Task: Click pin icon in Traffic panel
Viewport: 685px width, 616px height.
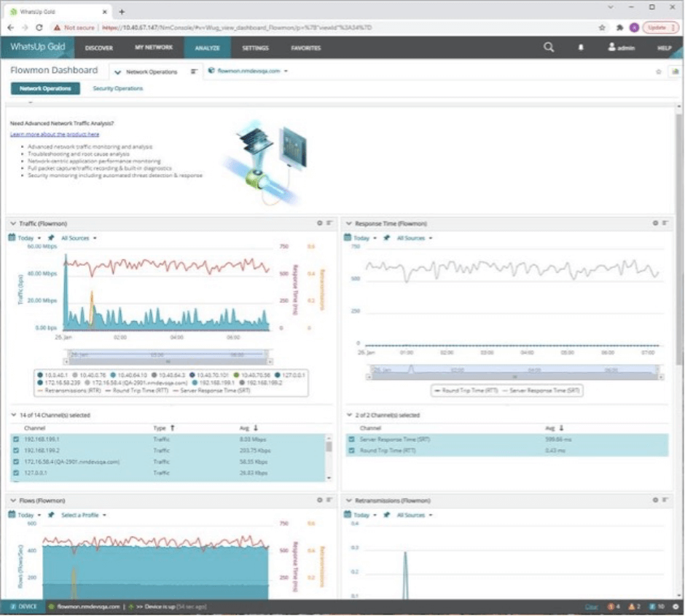Action: 51,238
